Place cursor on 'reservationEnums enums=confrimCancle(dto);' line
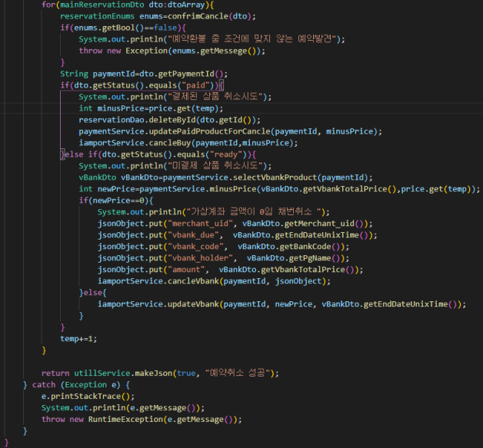 pos(158,16)
